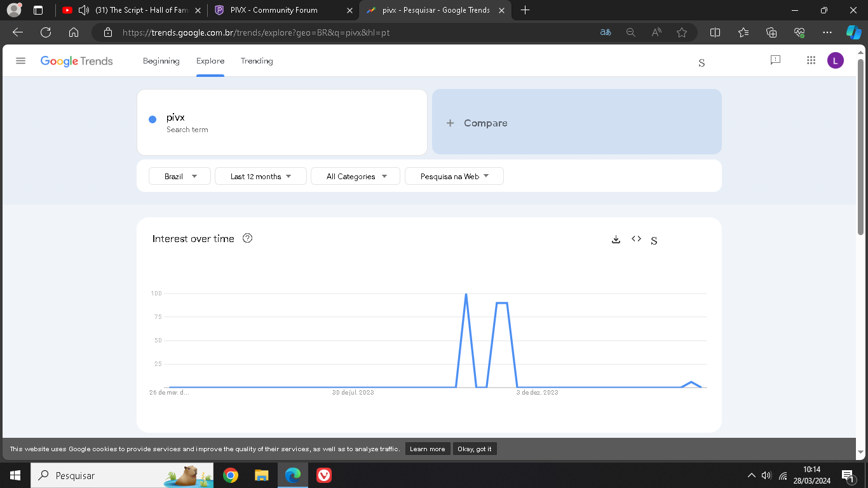Click the translate page icon in address bar
This screenshot has width=868, height=488.
(606, 32)
